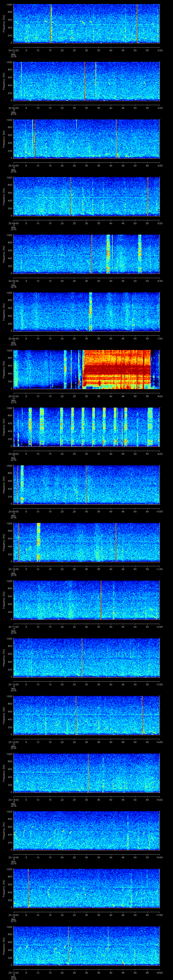Click the 17:00 end time label
Screen dimensions: 173x980
coord(159,915)
